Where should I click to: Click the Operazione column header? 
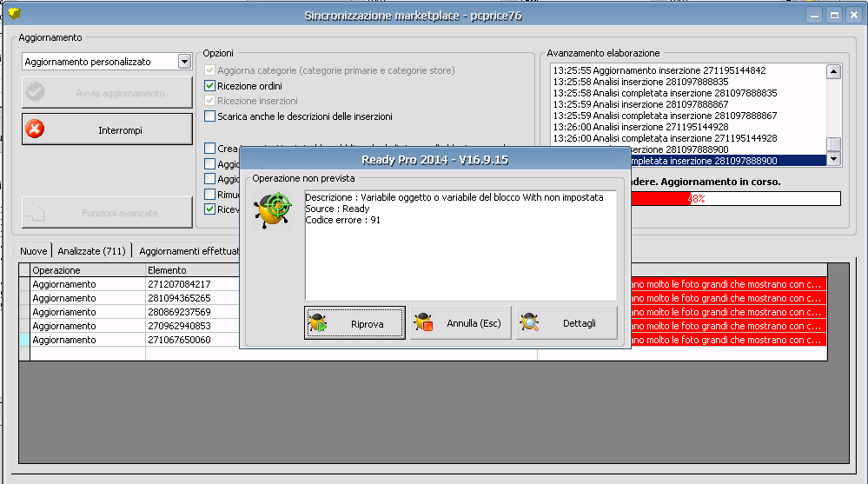coord(88,270)
